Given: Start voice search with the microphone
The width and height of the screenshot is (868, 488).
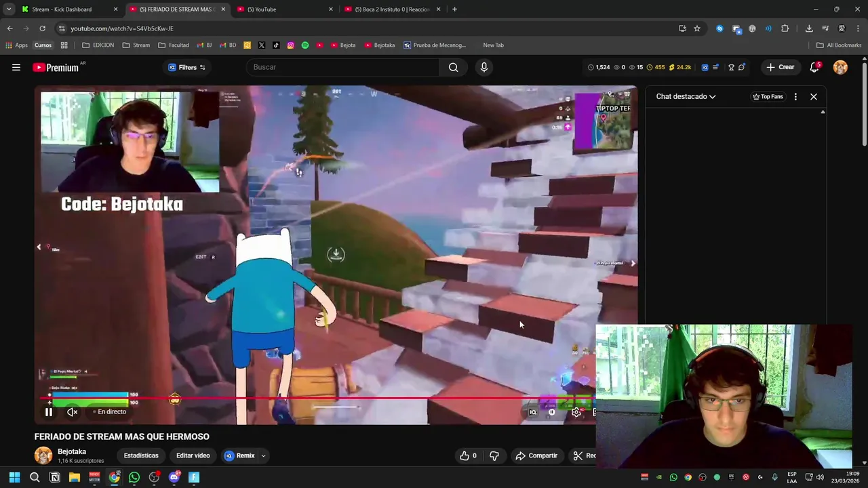Looking at the screenshot, I should coord(484,67).
